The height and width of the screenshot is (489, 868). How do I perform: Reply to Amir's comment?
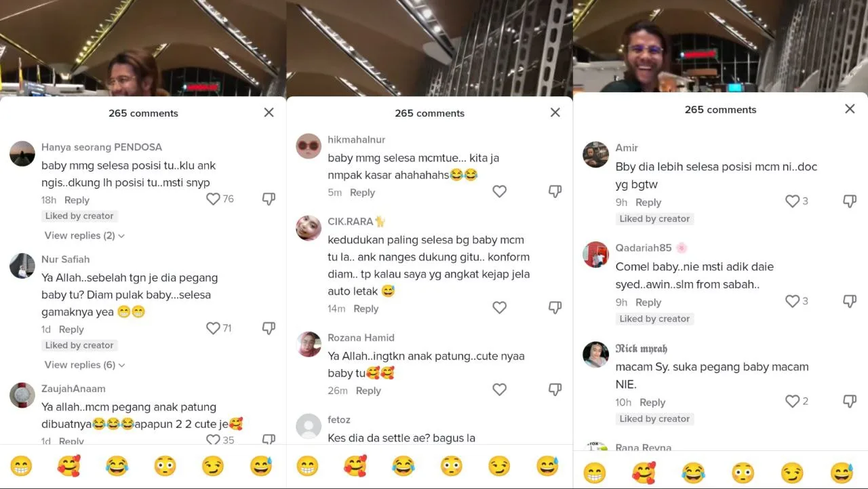click(648, 202)
